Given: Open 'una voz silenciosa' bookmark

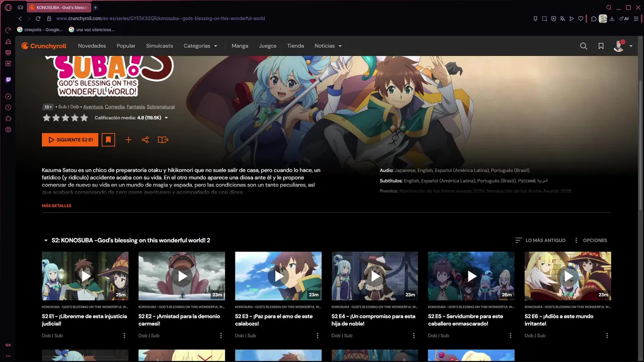Looking at the screenshot, I should (92, 30).
